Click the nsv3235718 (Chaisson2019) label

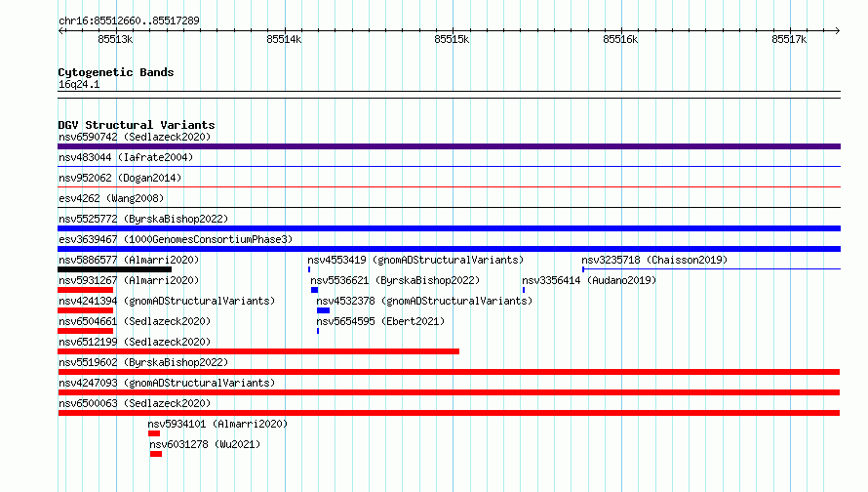(x=654, y=260)
